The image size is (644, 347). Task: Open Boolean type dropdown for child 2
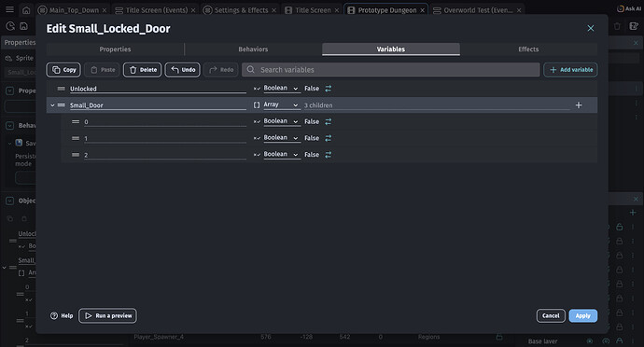click(x=281, y=155)
